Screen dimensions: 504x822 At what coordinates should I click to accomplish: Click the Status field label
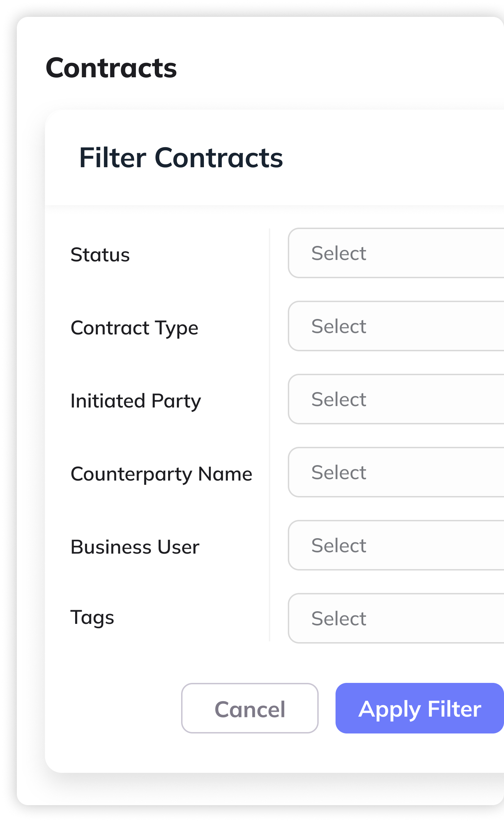pos(100,254)
